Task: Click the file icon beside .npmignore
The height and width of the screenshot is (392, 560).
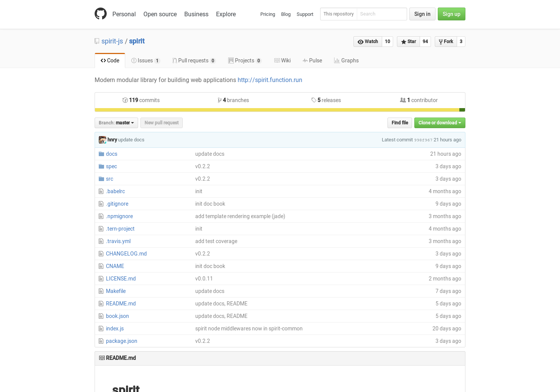Action: pos(101,216)
